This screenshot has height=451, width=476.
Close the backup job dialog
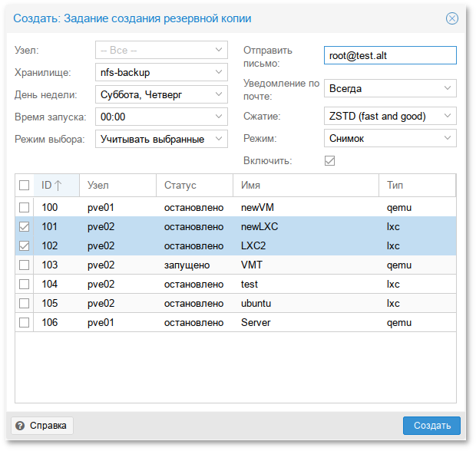451,18
